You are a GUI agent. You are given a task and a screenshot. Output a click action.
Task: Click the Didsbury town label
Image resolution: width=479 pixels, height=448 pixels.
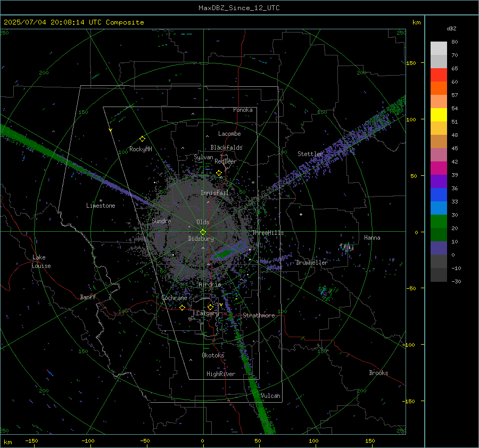click(201, 239)
